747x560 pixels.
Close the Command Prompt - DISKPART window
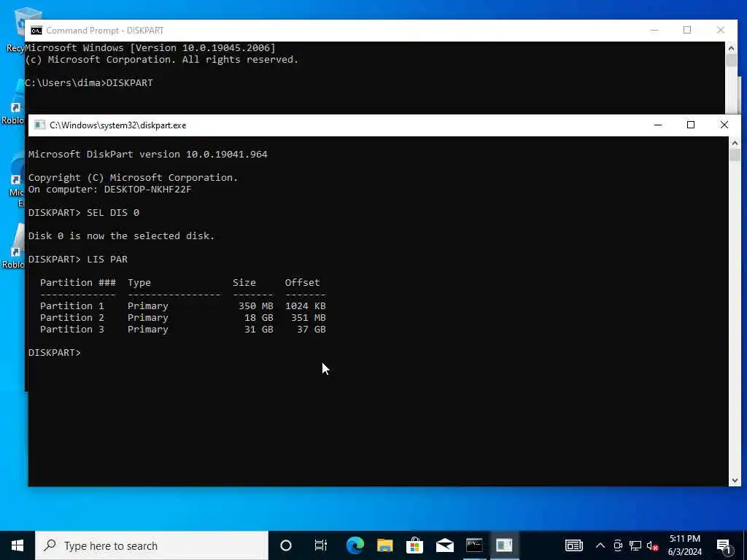721,30
